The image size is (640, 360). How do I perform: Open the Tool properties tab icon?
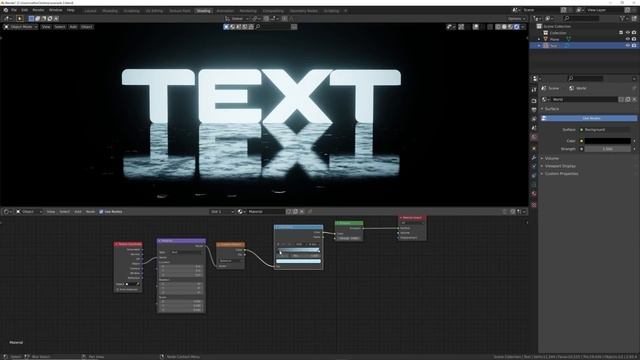(534, 89)
